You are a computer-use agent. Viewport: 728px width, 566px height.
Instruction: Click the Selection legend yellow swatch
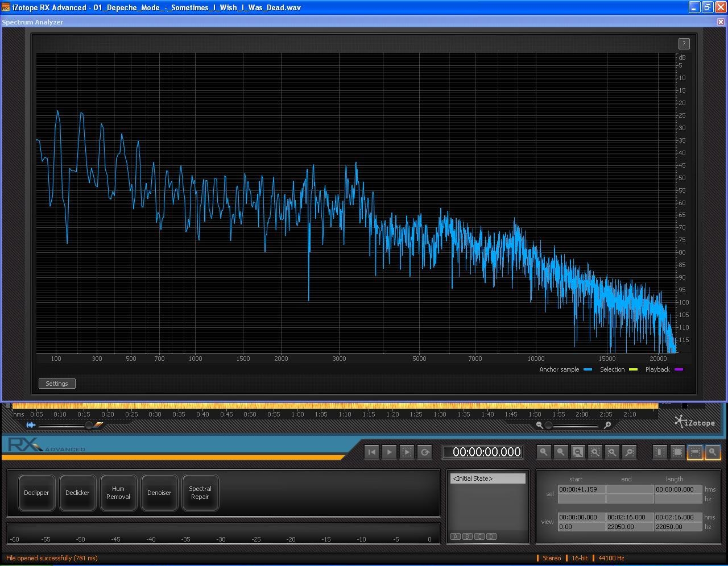(633, 369)
